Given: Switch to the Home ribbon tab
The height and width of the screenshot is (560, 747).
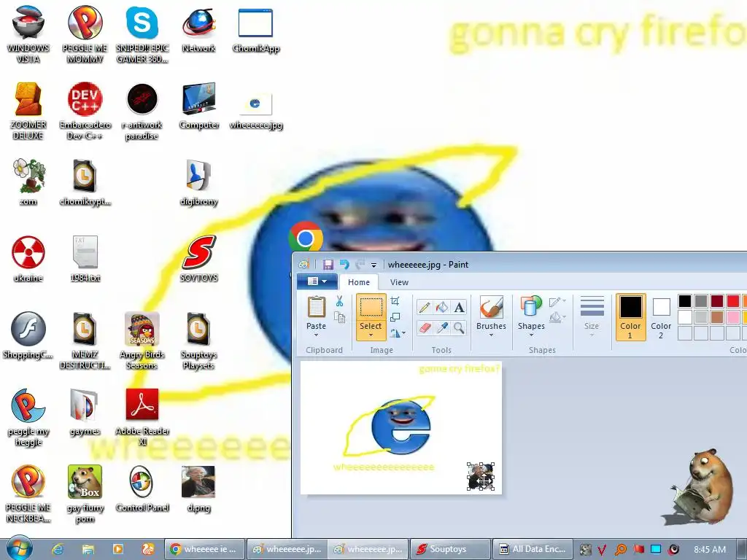Looking at the screenshot, I should [359, 282].
